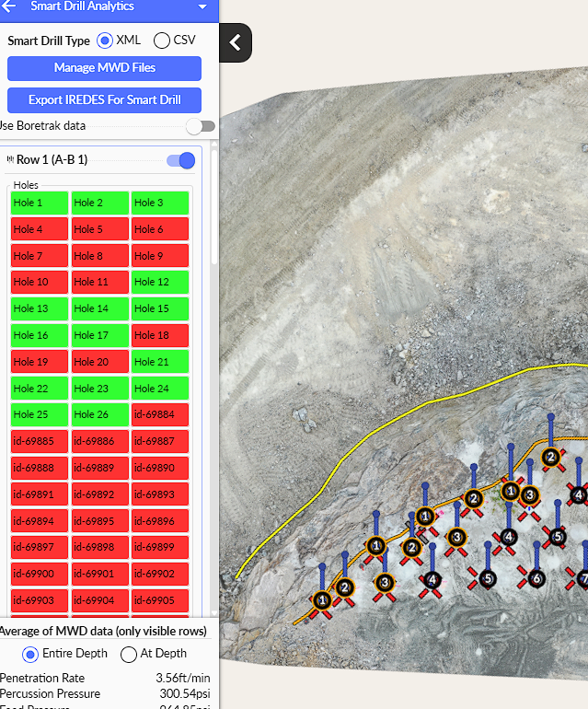Viewport: 588px width, 709px height.
Task: Click Manage MWD Files button
Action: [x=104, y=68]
